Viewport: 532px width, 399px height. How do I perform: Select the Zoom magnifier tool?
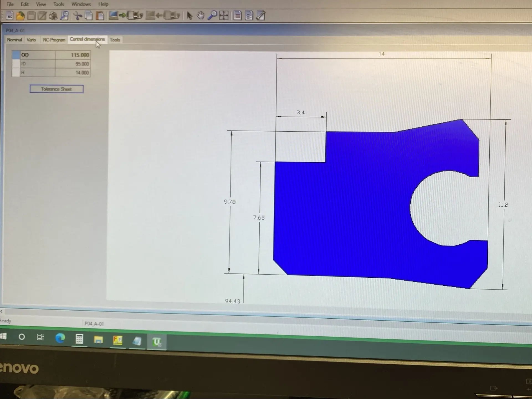pyautogui.click(x=212, y=16)
